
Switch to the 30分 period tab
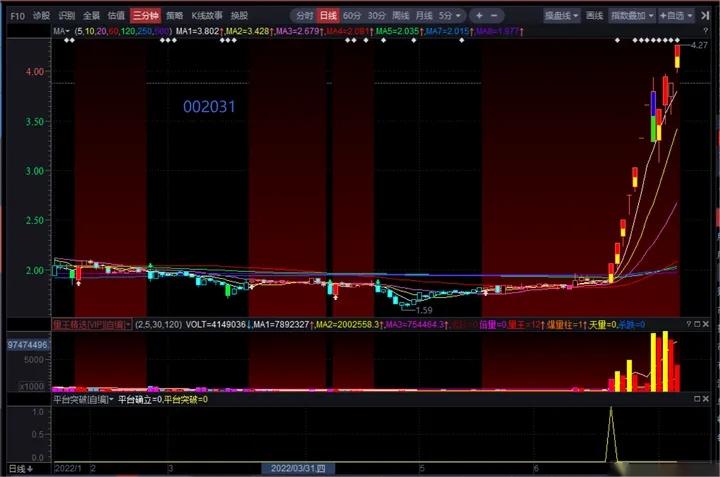(x=377, y=16)
